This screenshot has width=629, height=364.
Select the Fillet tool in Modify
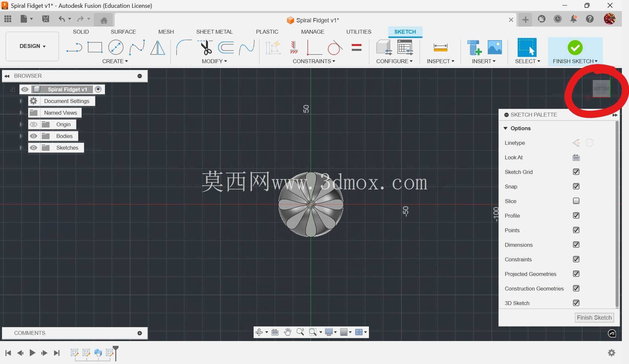[184, 48]
